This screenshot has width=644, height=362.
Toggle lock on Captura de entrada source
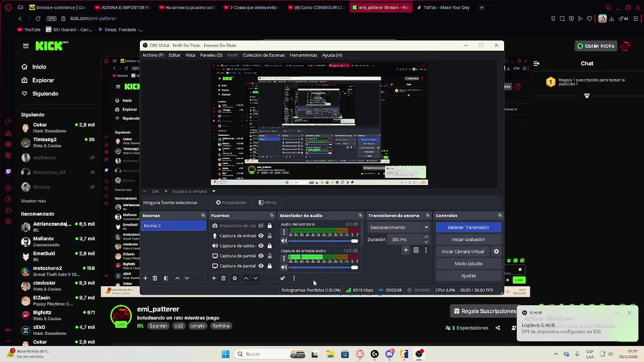click(x=270, y=236)
